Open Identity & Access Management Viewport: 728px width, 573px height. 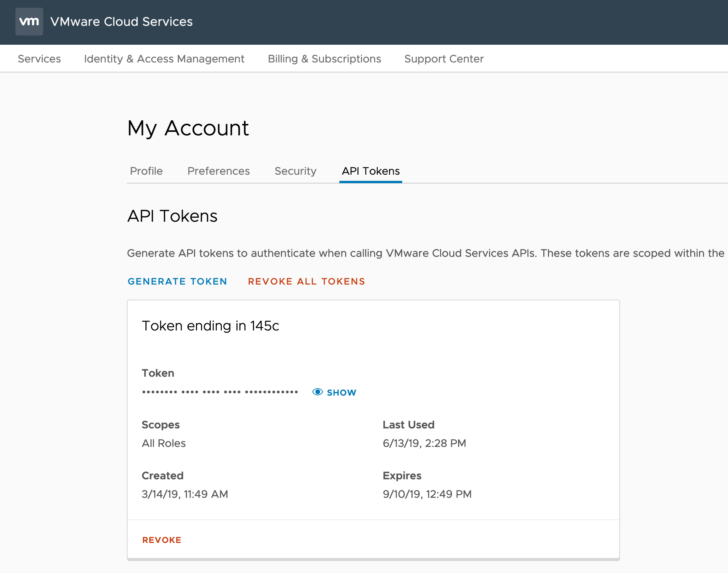[x=164, y=59]
